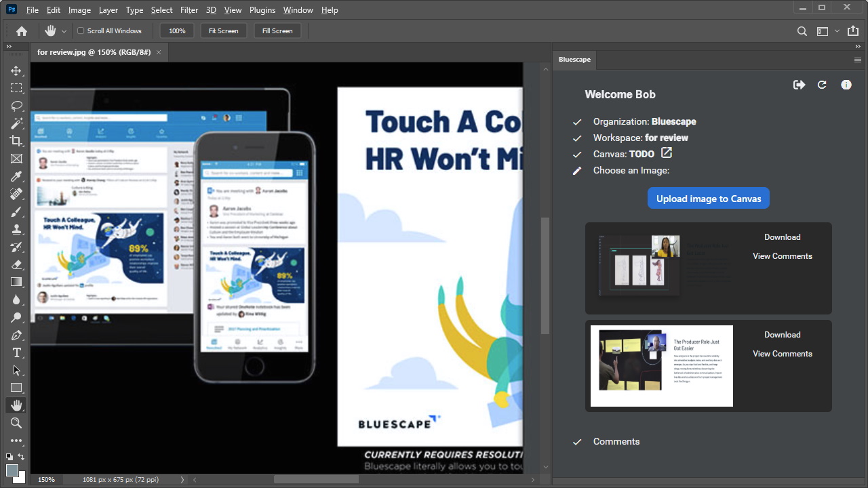Click the Bluescape refresh icon
The image size is (868, 488).
click(822, 85)
